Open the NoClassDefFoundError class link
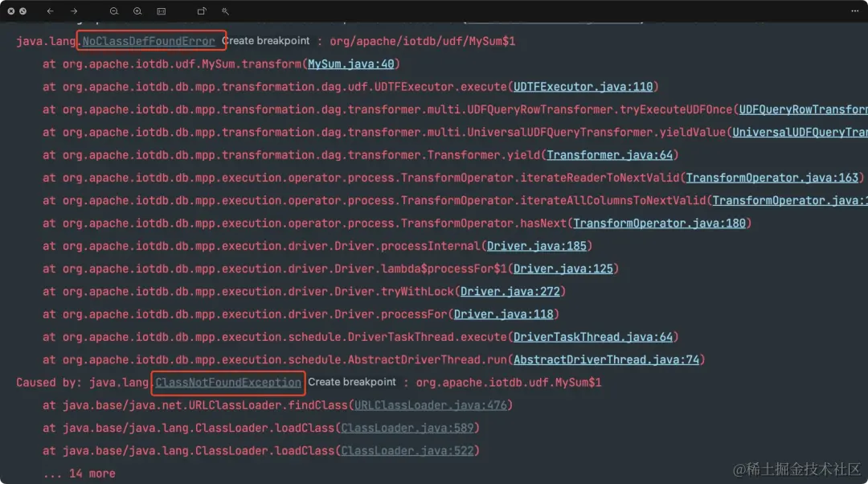Screen dimensions: 868x484 (149, 42)
